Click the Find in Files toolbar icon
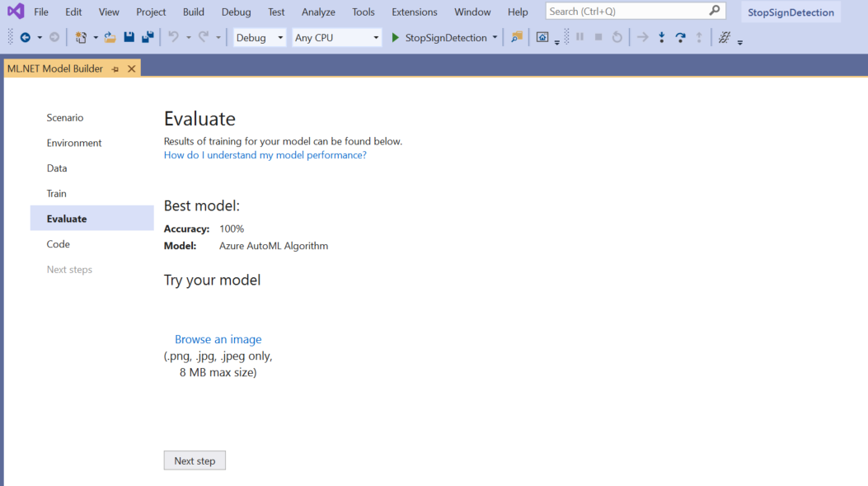868x486 pixels. pyautogui.click(x=516, y=37)
